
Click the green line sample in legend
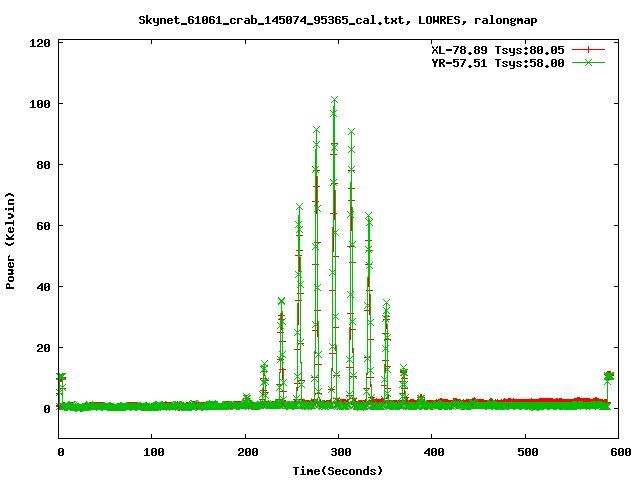tap(589, 62)
